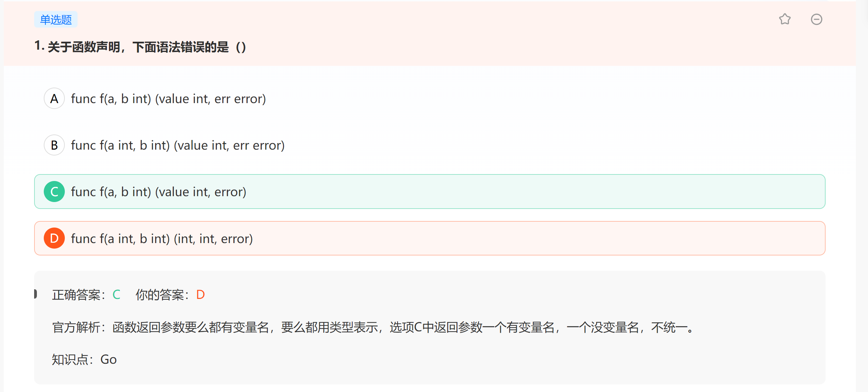This screenshot has width=868, height=392.
Task: Click the 官方解析 explanation text
Action: (372, 327)
